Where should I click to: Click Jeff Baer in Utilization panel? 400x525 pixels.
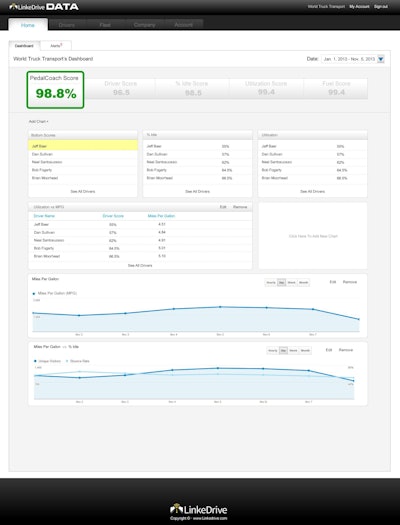[269, 146]
